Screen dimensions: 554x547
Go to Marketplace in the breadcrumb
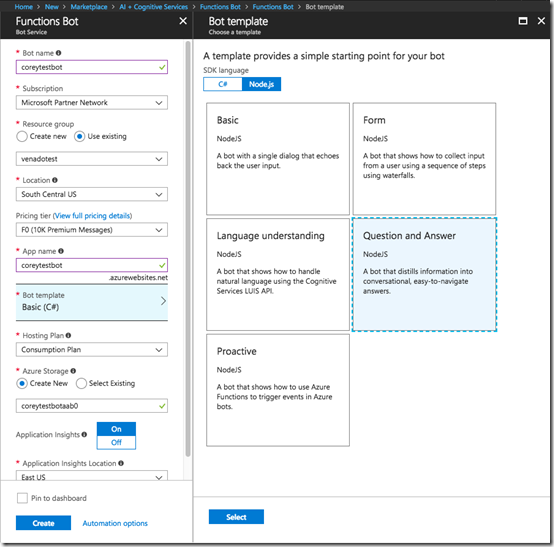[x=89, y=7]
